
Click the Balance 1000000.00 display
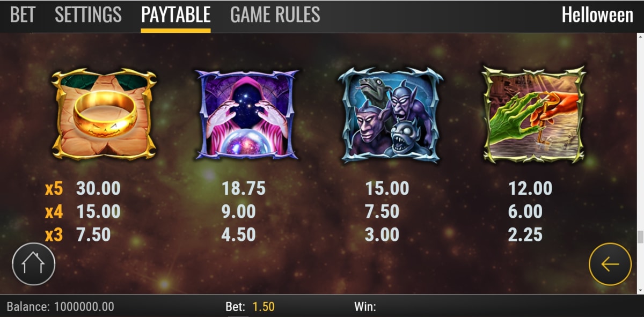pos(61,307)
